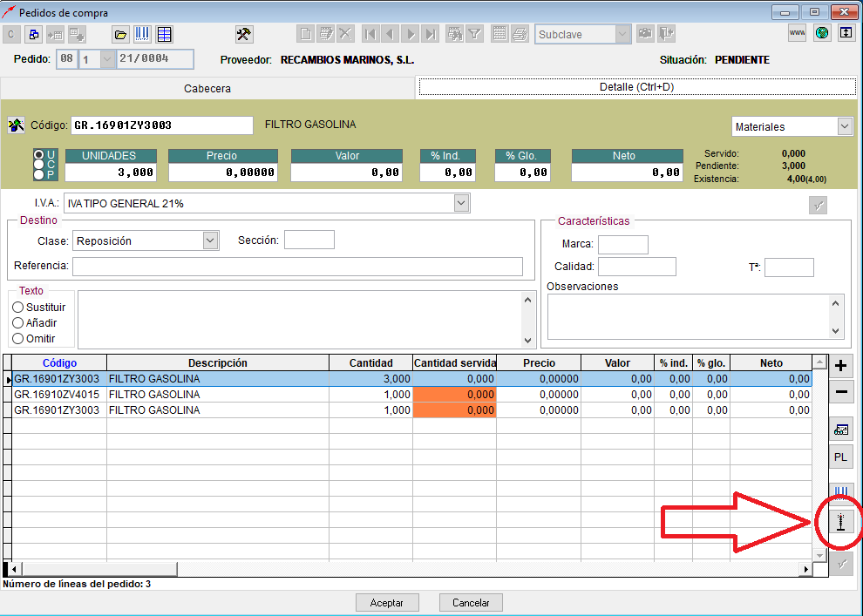863x616 pixels.
Task: Click the exit door toolbar icon
Action: tap(667, 34)
